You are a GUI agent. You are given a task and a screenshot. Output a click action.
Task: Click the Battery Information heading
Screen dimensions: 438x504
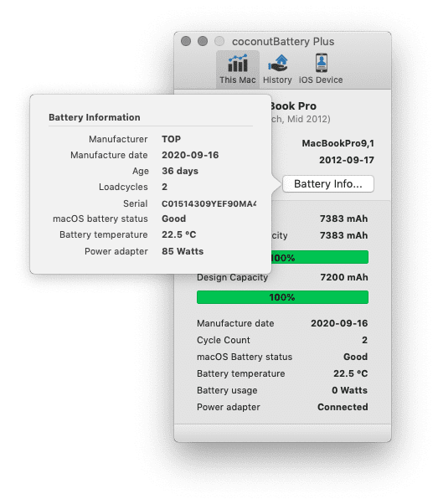click(x=95, y=117)
